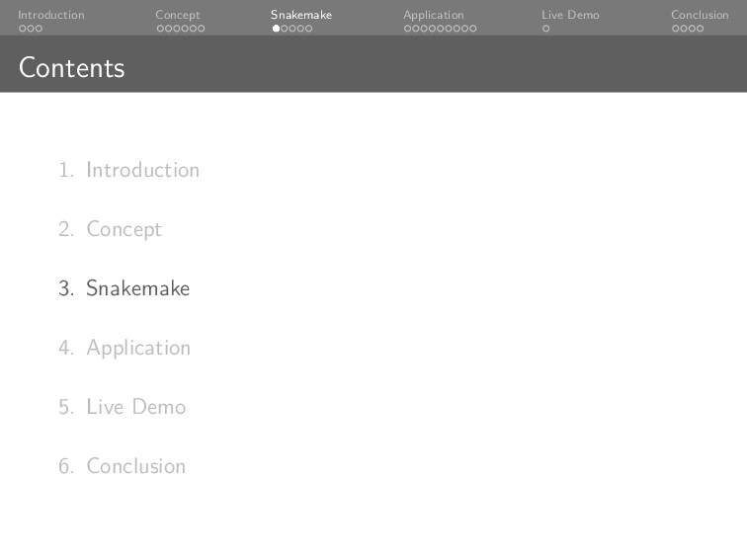
Task: Go to Application section in header
Action: click(x=434, y=15)
